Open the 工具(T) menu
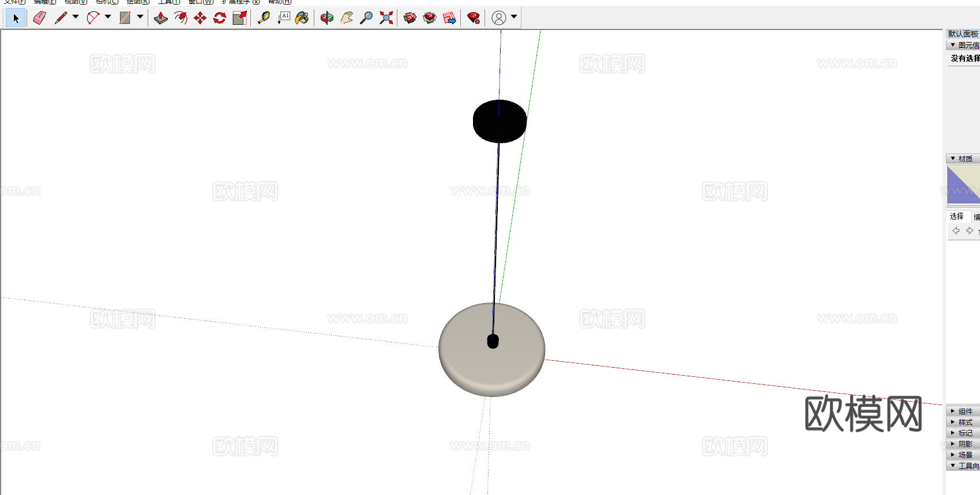 click(169, 2)
